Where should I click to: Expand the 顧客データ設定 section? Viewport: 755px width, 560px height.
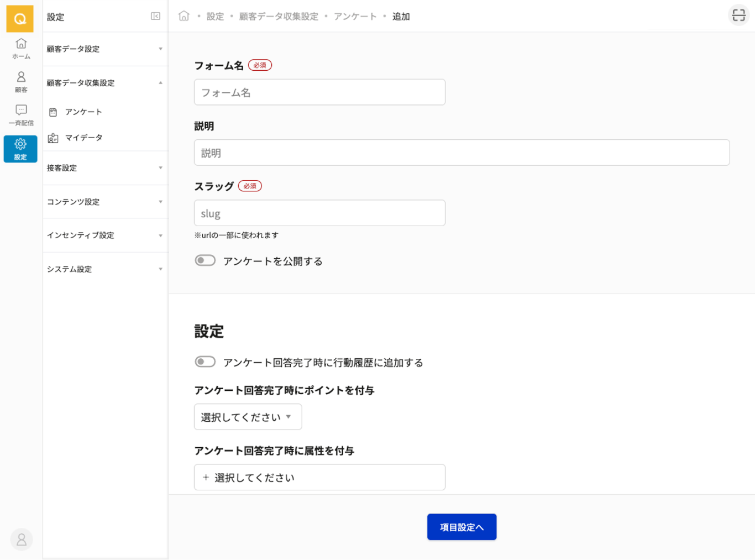point(104,49)
